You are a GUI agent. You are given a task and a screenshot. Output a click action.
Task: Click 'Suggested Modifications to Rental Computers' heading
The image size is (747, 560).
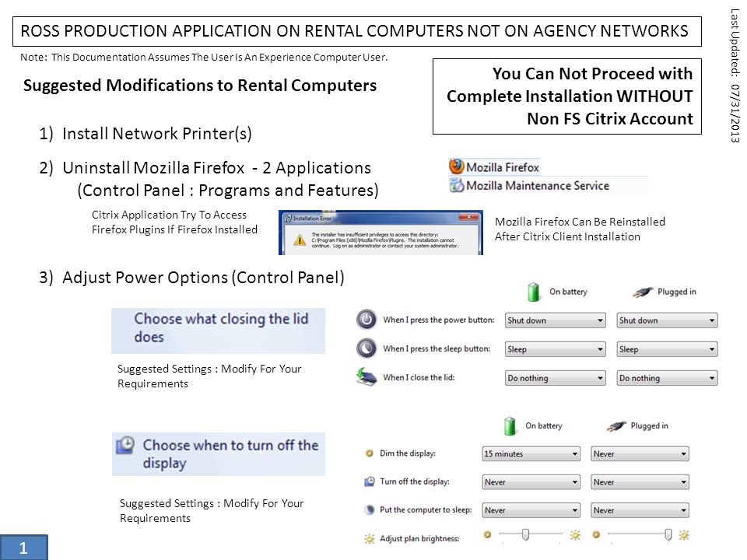(200, 86)
